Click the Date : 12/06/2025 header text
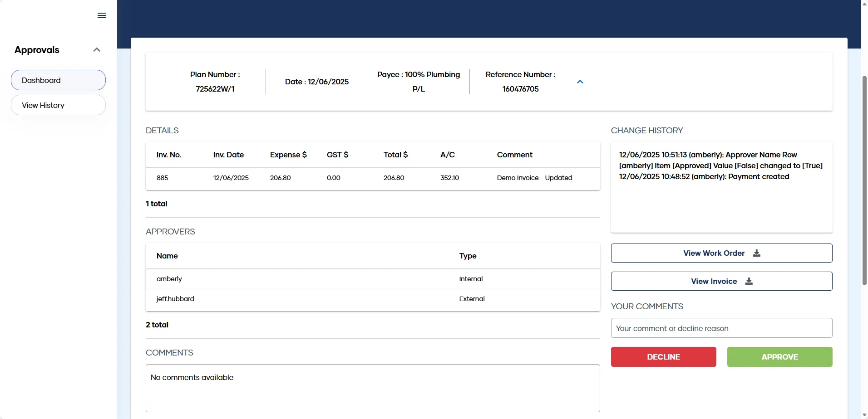 pos(317,82)
